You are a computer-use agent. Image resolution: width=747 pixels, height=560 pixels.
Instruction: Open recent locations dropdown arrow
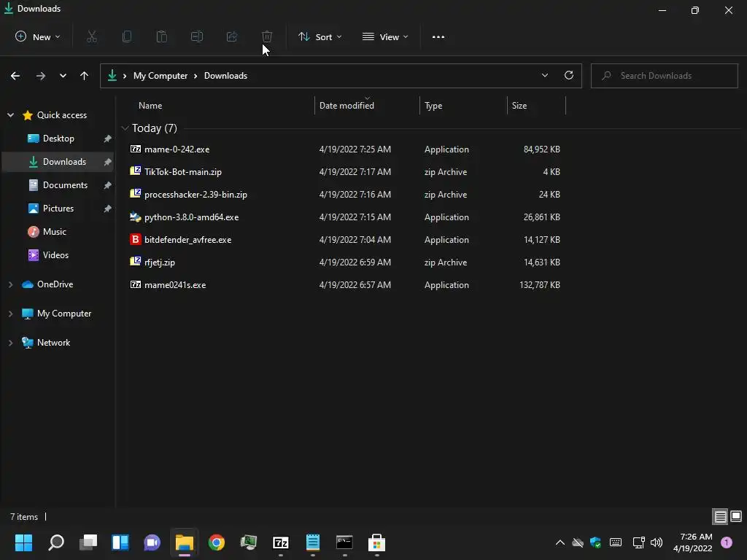click(63, 76)
